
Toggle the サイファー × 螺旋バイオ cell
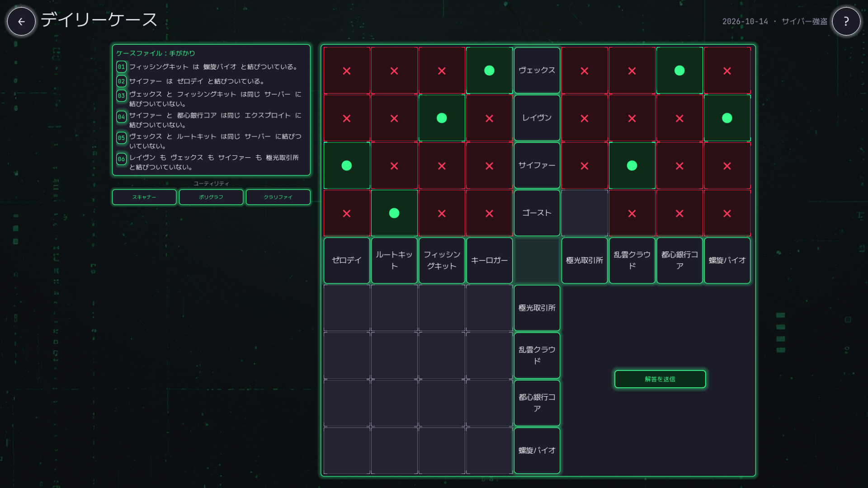pos(727,165)
